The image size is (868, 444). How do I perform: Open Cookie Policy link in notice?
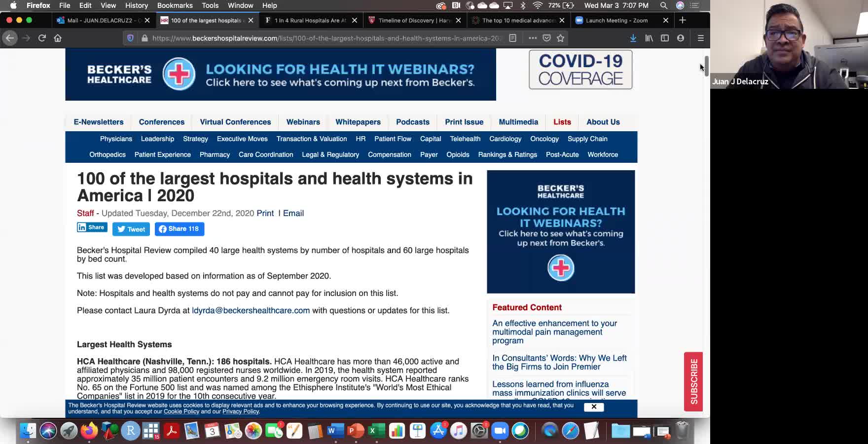coord(181,411)
